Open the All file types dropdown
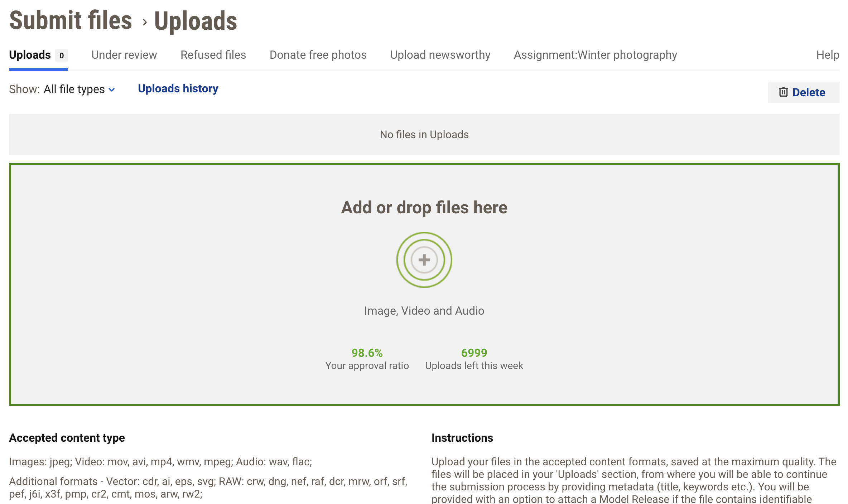 [74, 89]
